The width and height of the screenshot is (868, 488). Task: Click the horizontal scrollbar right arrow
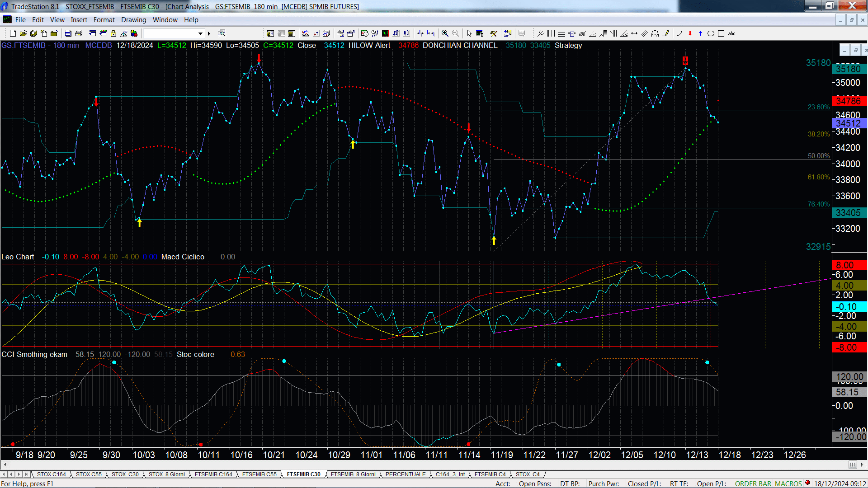(x=863, y=465)
